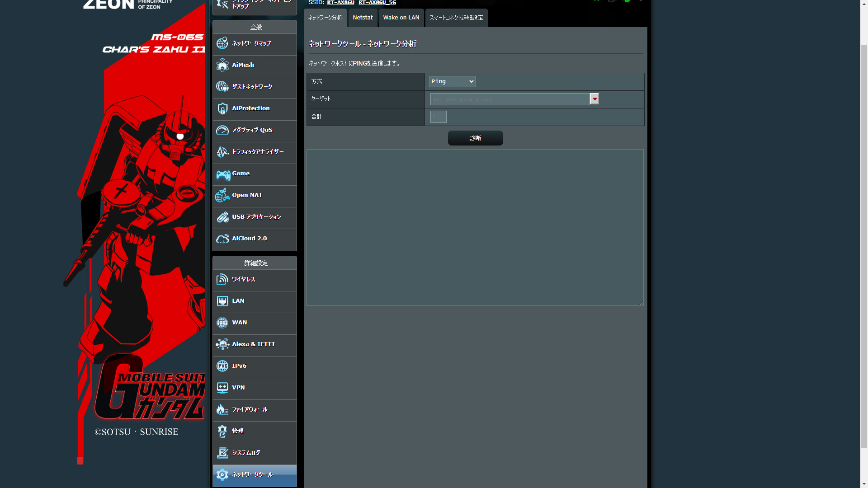
Task: Click the target host input field
Action: click(x=509, y=99)
